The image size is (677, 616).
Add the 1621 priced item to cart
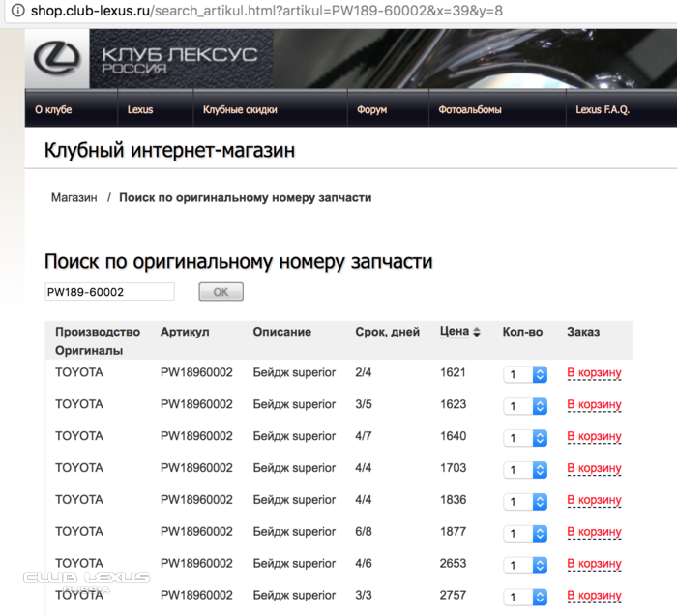(x=594, y=373)
